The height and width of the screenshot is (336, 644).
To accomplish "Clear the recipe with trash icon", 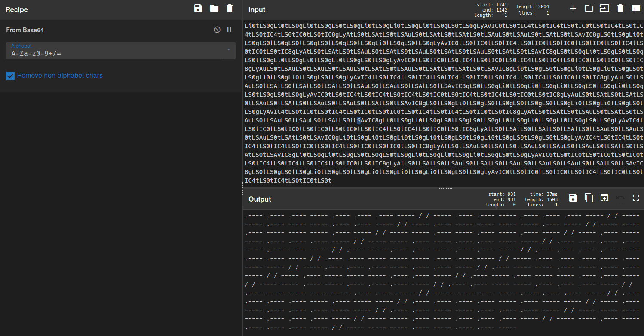I will point(230,8).
